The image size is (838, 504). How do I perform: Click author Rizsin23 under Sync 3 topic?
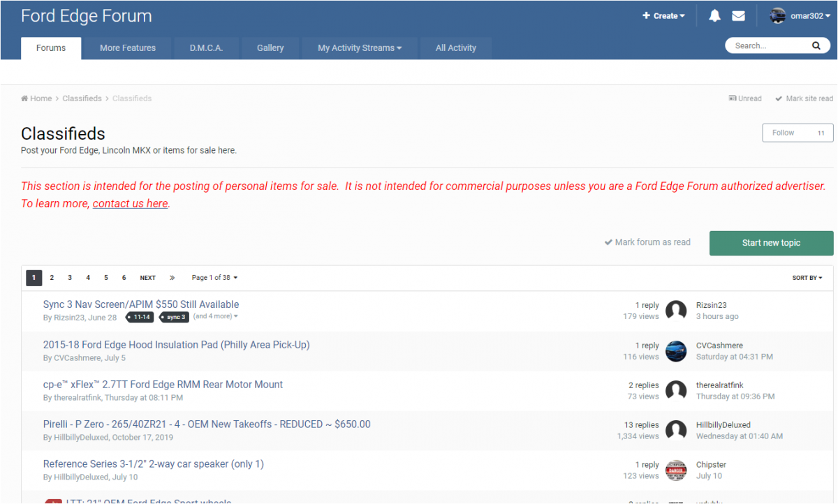pyautogui.click(x=69, y=318)
